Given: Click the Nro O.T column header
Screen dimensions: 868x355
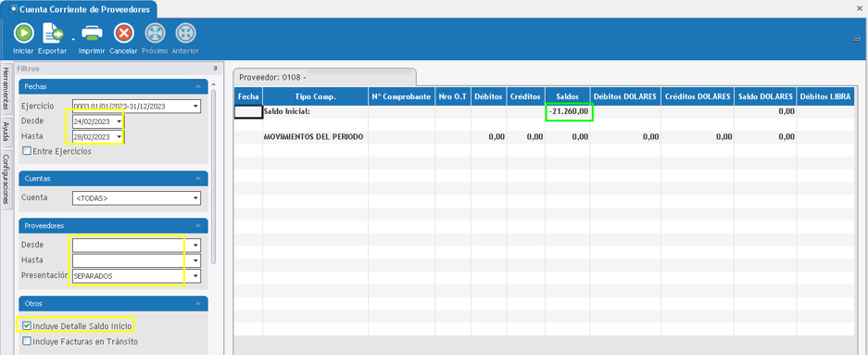Looking at the screenshot, I should 453,97.
